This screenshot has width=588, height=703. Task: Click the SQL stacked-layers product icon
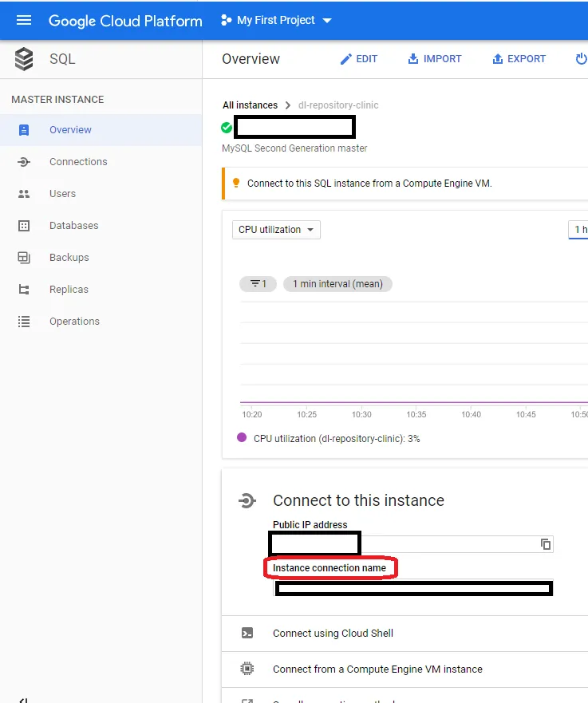[x=24, y=59]
